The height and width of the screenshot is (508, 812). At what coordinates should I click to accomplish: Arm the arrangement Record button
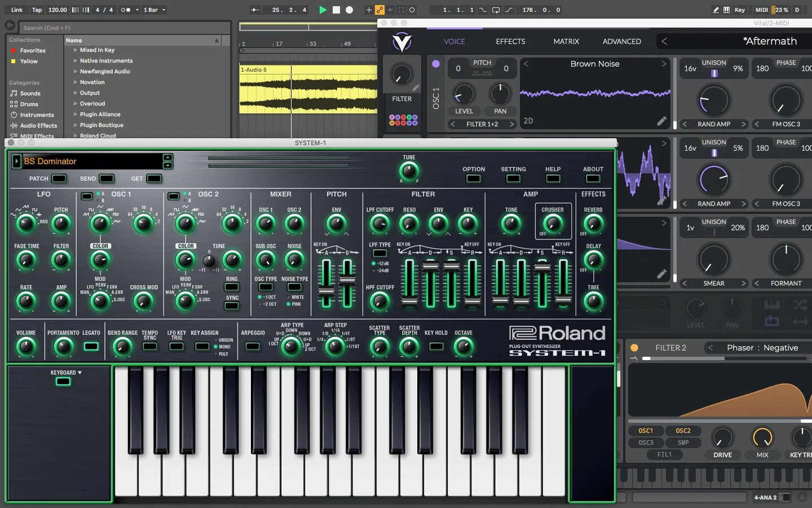(x=349, y=10)
